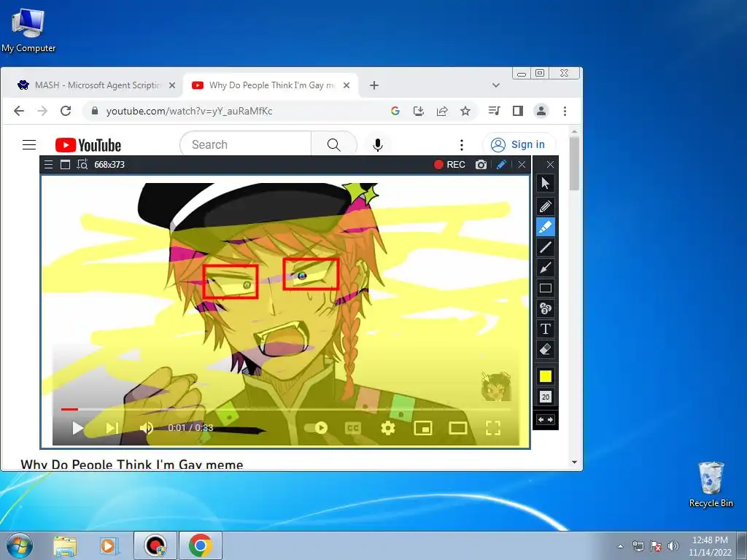The height and width of the screenshot is (560, 747).
Task: Click the Google G icon in address bar
Action: (395, 111)
